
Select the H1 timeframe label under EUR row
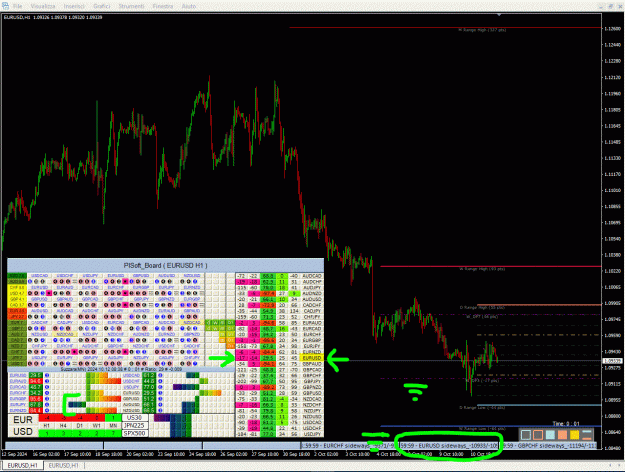47,425
